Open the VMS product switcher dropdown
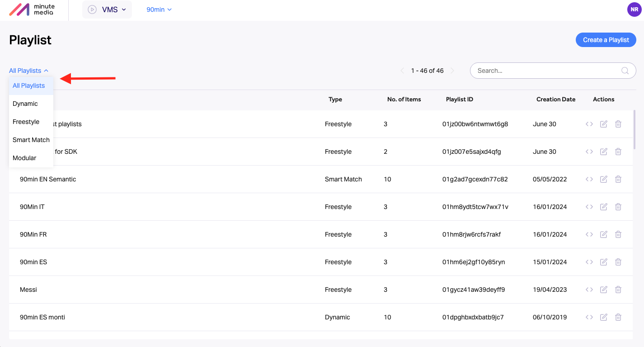 (x=107, y=10)
